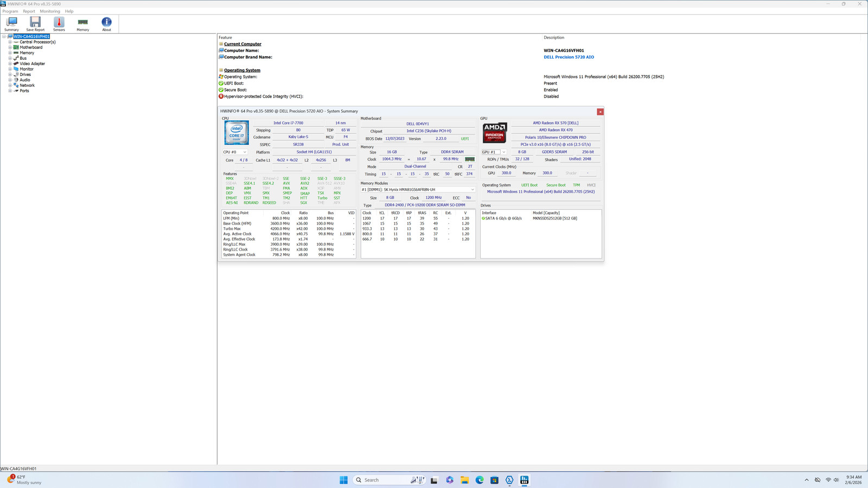Click the Socket H4 (LGA1151) platform field

pos(314,152)
